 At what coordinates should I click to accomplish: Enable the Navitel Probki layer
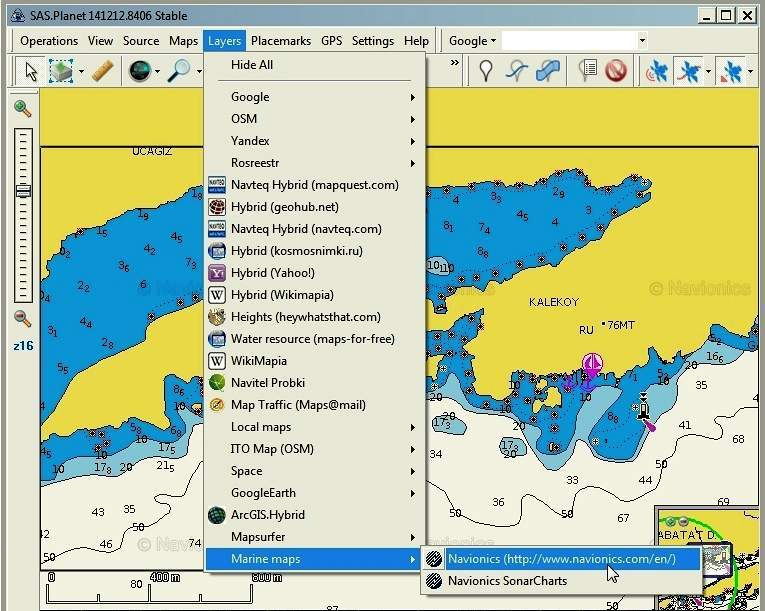(x=315, y=383)
